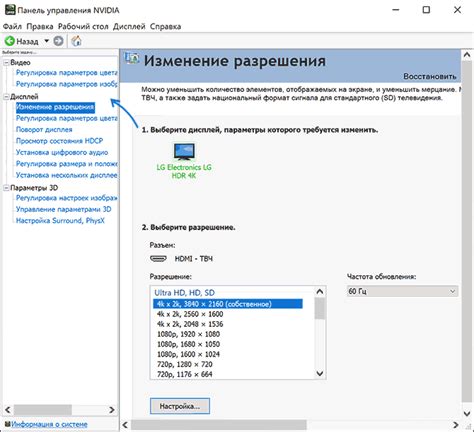Select 1080p, 1920 × 1080 resolution
The height and width of the screenshot is (432, 474).
coord(188,334)
